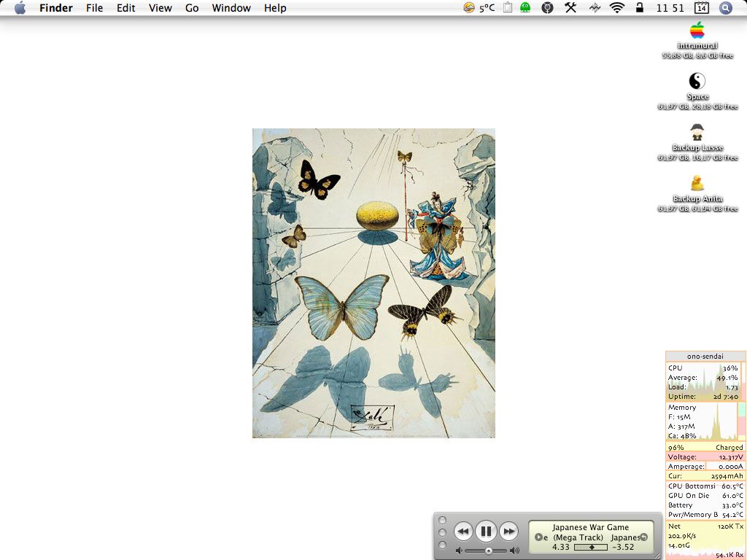Screen dimensions: 747x560
Task: Click the iTunes track progress bar diamond
Action: [x=591, y=547]
